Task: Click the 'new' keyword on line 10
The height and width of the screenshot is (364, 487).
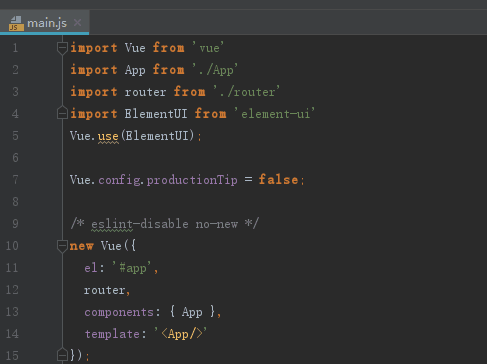Action: [82, 246]
